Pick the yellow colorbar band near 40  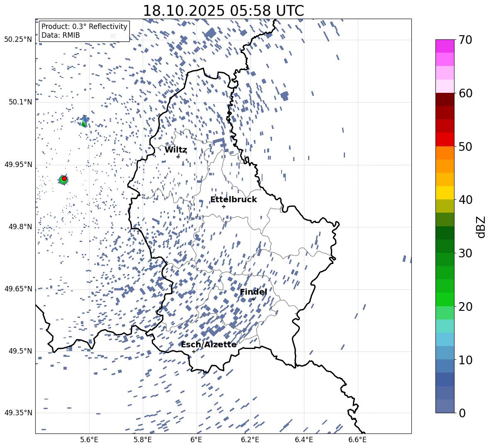[445, 192]
